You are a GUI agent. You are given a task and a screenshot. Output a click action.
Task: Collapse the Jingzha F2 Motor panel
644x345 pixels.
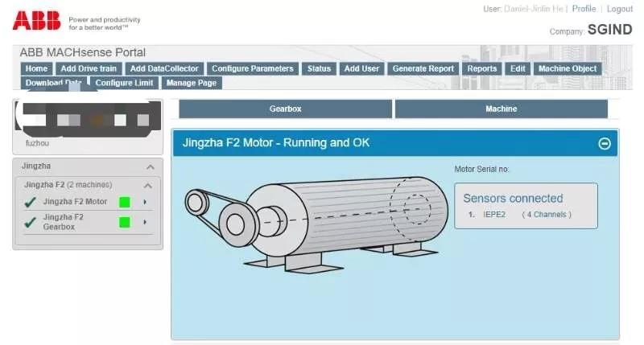click(605, 143)
